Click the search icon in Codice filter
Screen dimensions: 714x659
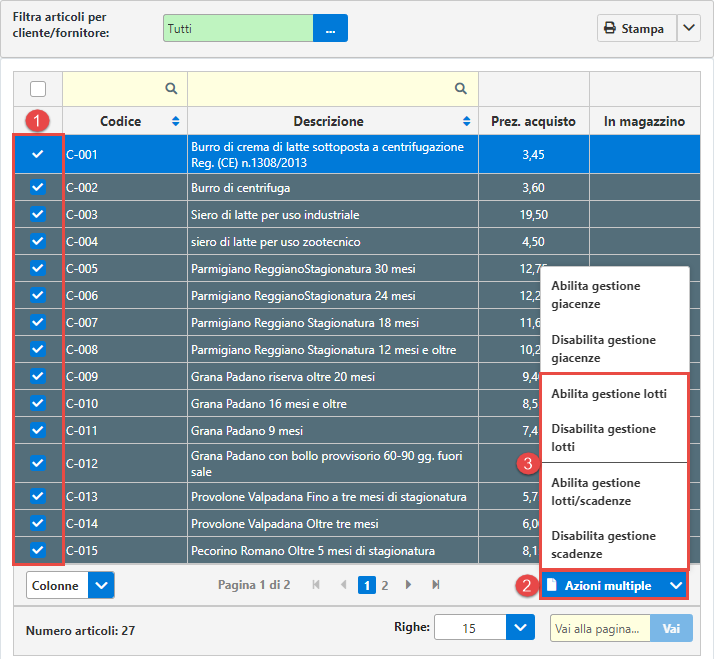click(x=171, y=88)
